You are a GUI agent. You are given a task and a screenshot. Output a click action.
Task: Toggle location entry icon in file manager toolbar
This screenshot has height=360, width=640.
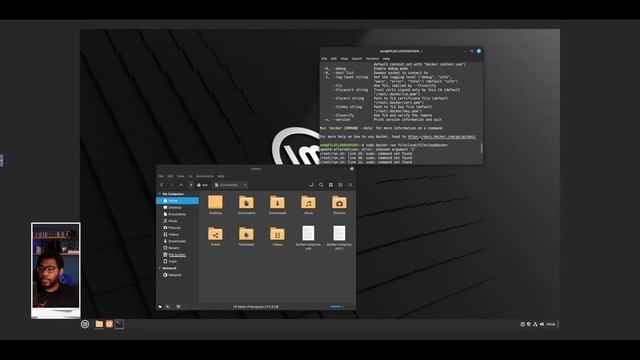[x=311, y=185]
